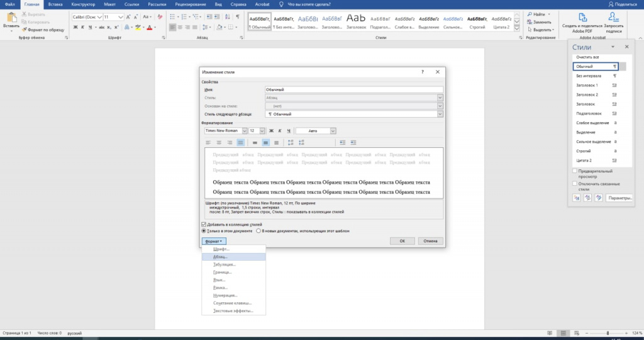Viewport: 644px width, 340px height.
Task: Open Стиль следующего абзаца dropdown
Action: tap(440, 115)
